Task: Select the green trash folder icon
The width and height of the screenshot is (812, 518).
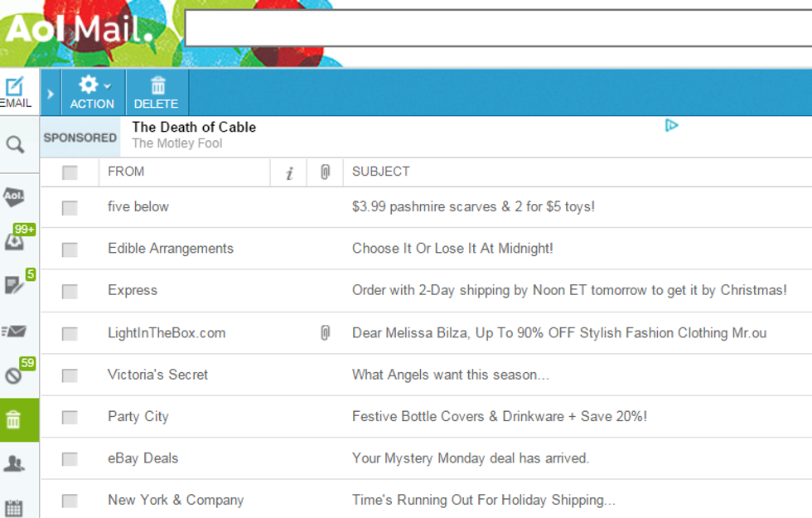Action: point(13,419)
